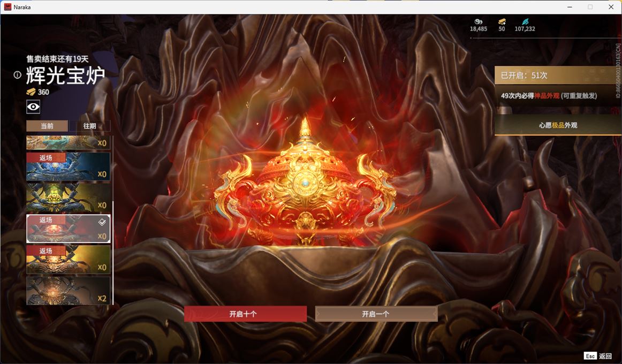Select the partially visible top furnace thumbnail
The height and width of the screenshot is (364, 622).
[68, 143]
